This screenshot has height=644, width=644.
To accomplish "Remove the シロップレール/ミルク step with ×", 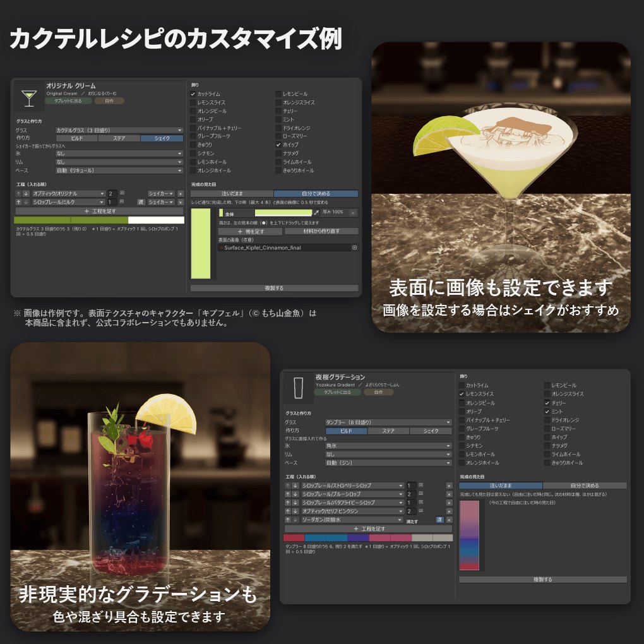I will tap(181, 202).
